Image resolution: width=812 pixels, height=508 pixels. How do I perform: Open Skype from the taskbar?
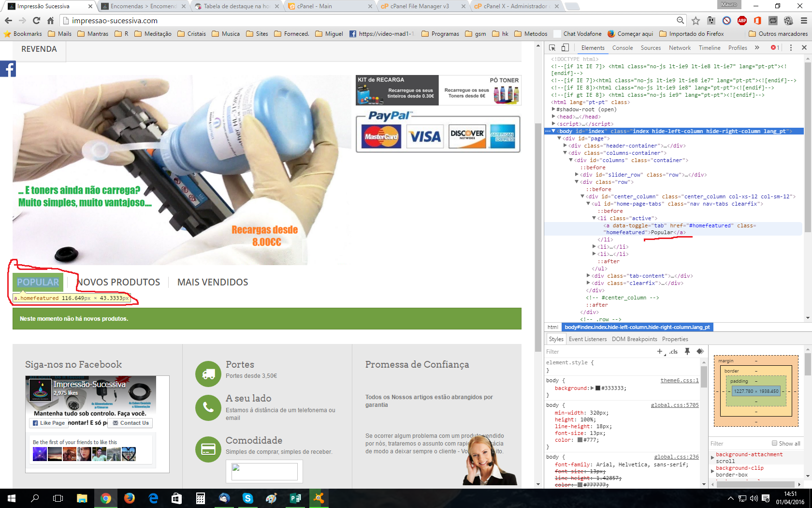click(247, 498)
